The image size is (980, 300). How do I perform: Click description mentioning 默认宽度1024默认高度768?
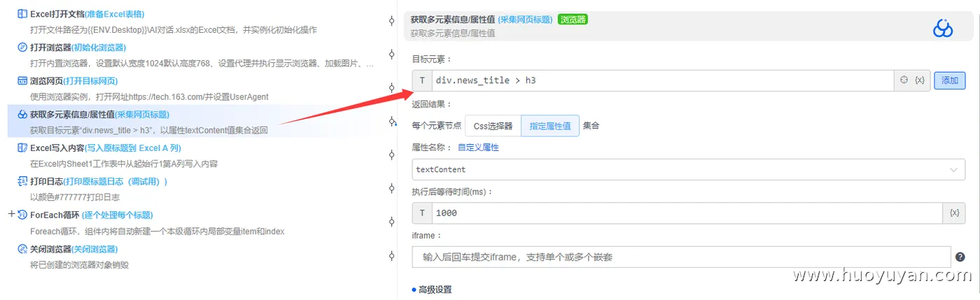coord(202,64)
